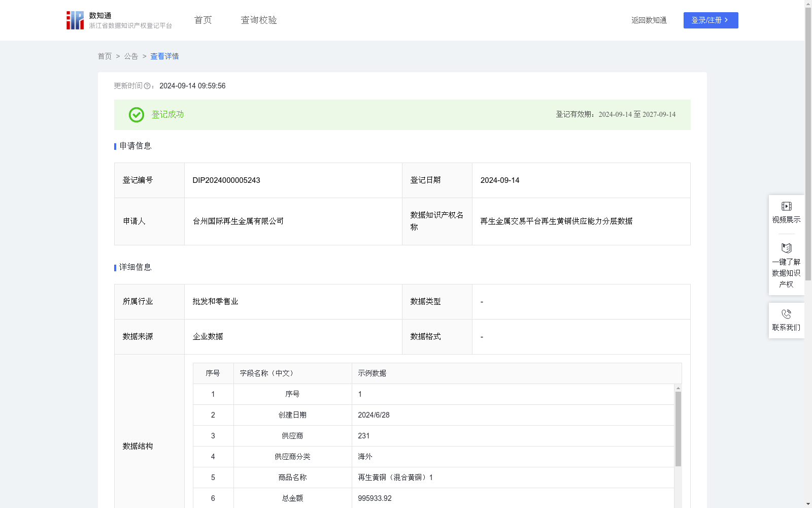The width and height of the screenshot is (812, 508).
Task: Click registration number DIP2024000005243
Action: point(226,180)
